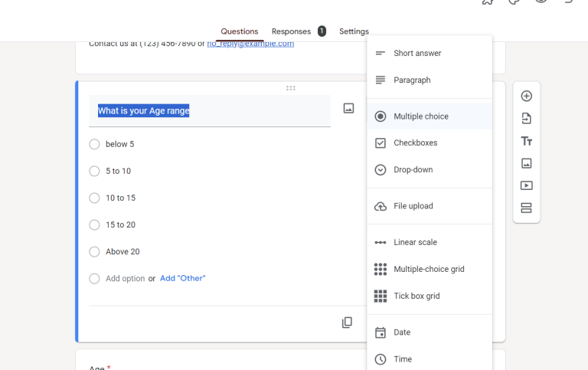Click the 'Above 20' option text

pyautogui.click(x=122, y=251)
